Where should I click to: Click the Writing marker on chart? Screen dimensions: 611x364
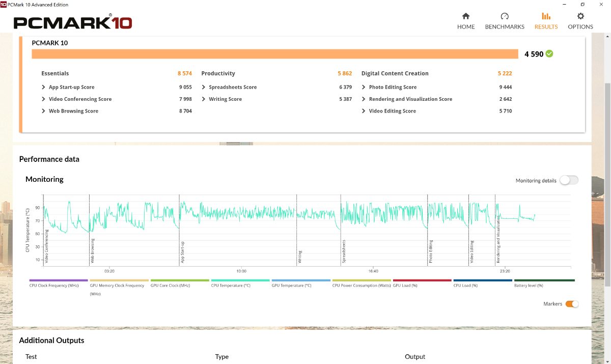tap(300, 255)
